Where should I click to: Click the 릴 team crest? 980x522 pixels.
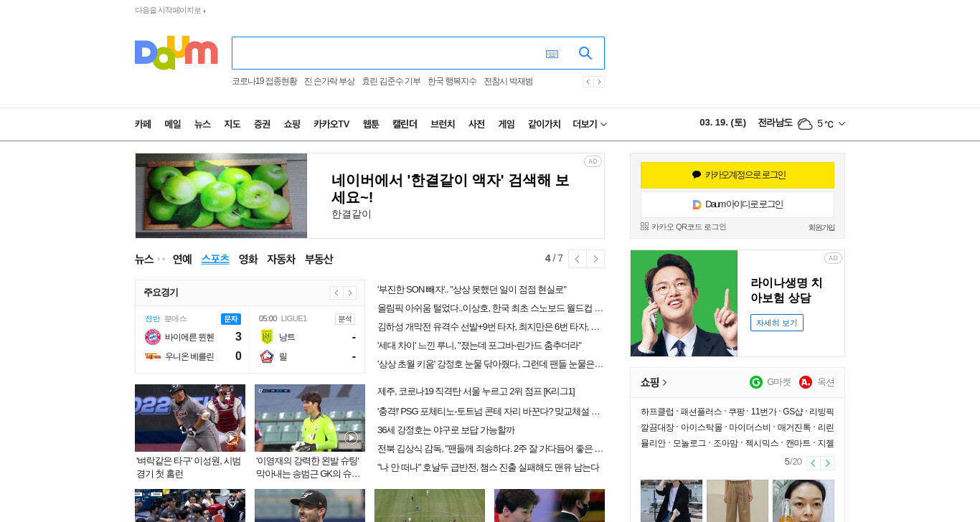267,356
